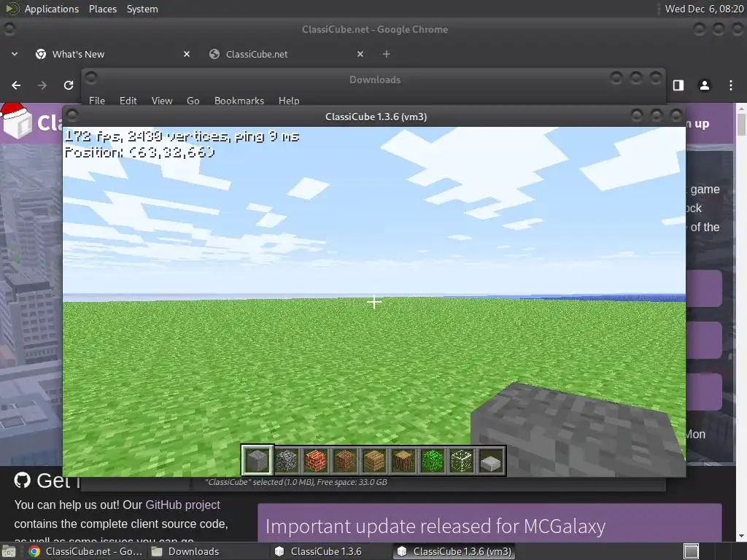Screen dimensions: 747x560
Task: Open Go menu in Downloads window
Action: [193, 101]
